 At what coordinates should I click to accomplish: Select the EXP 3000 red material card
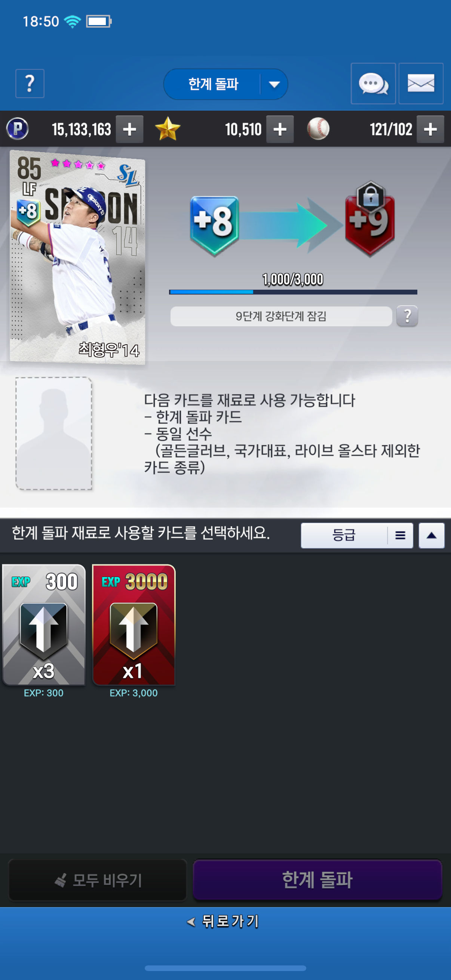134,625
